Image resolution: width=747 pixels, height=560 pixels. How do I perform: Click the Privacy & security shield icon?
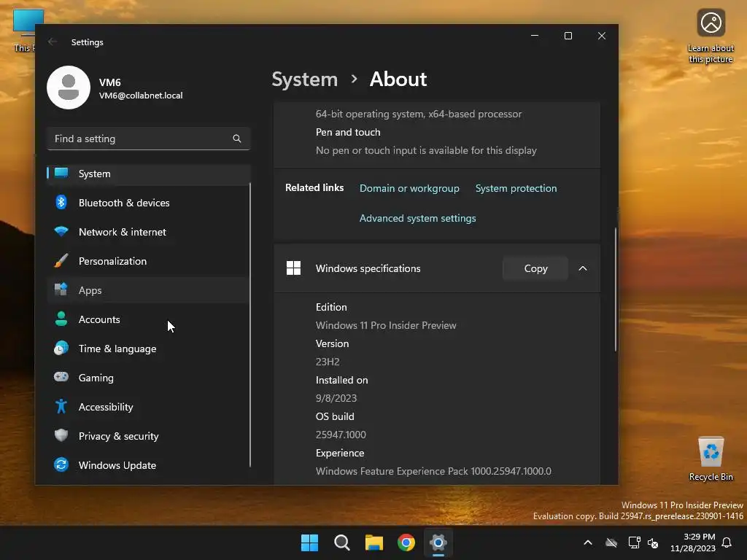[x=61, y=435]
